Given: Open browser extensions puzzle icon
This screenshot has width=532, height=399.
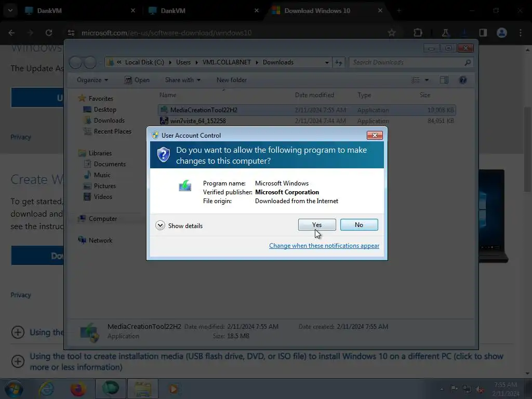Looking at the screenshot, I should click(418, 33).
